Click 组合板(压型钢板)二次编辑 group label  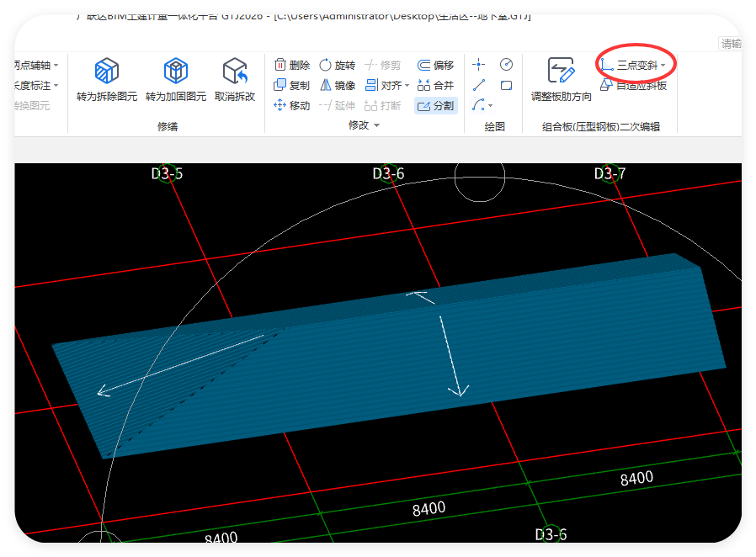(601, 126)
